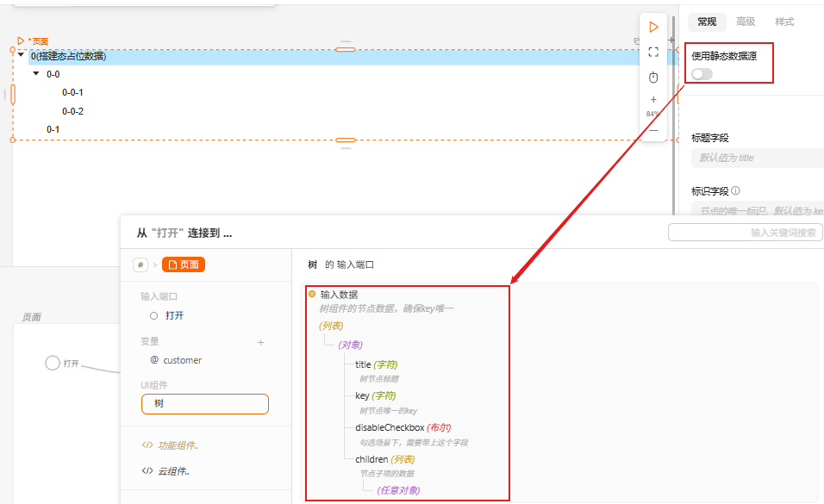Select the 打开 input port radio

pos(153,315)
